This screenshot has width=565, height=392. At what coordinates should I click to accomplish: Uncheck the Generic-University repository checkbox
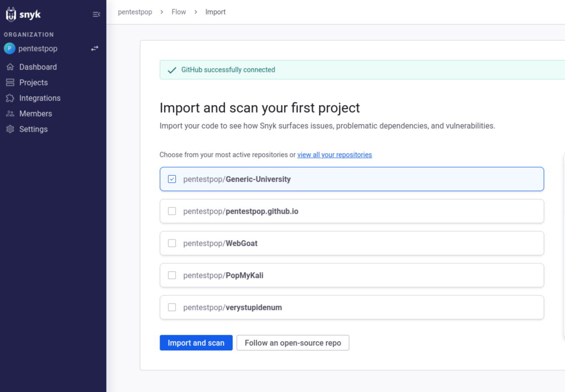(x=172, y=179)
